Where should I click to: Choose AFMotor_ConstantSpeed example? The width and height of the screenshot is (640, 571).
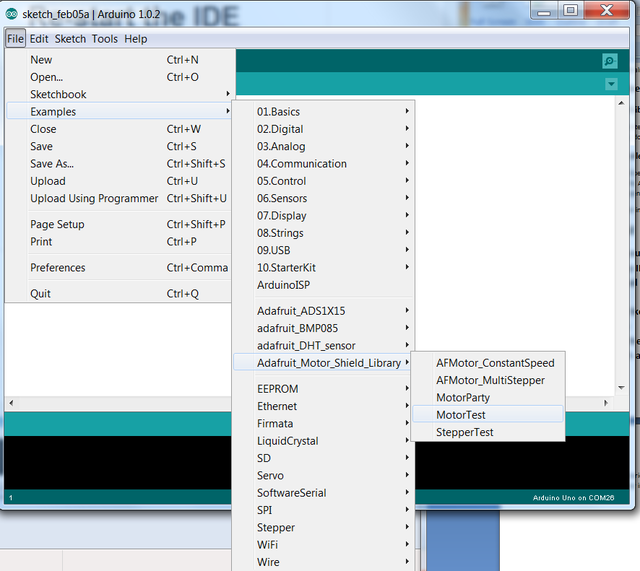click(x=494, y=363)
